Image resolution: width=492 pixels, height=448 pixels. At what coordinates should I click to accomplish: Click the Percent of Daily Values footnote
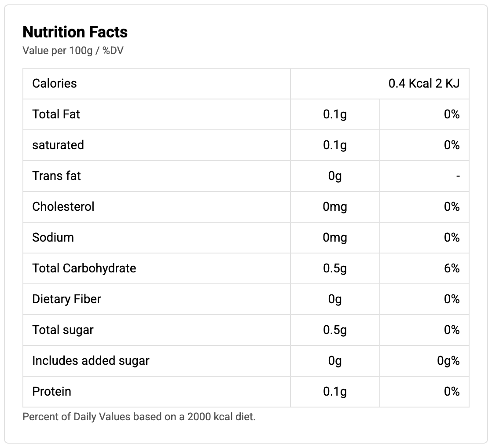coord(139,417)
